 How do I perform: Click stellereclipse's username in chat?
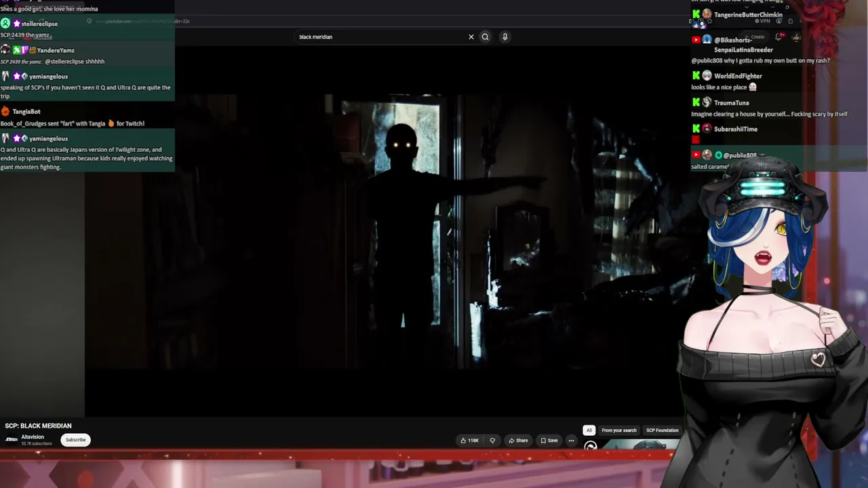pyautogui.click(x=39, y=24)
